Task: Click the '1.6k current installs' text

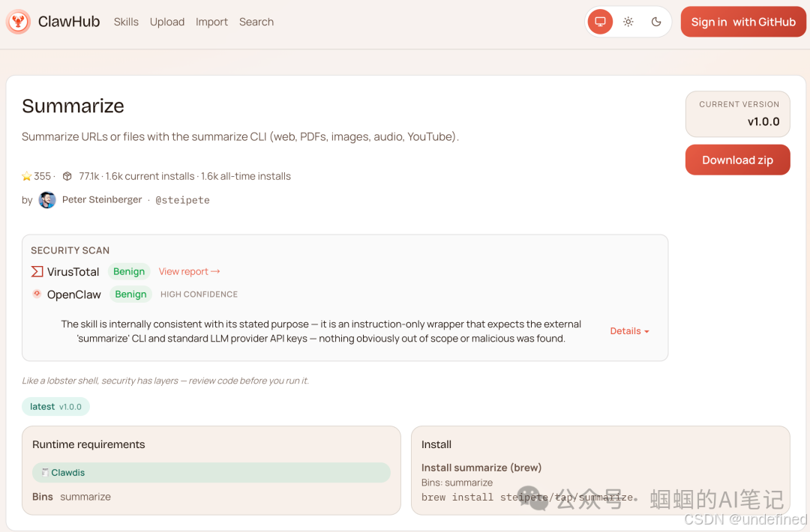Action: 150,177
